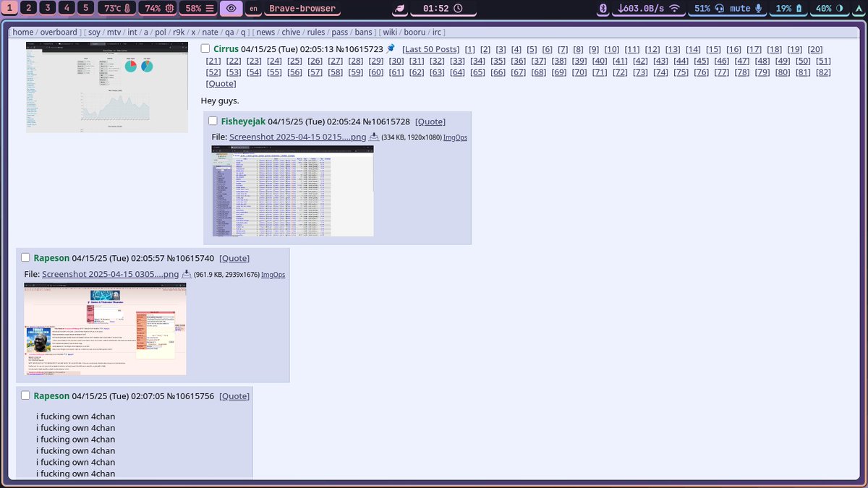The image size is (868, 488).
Task: Download Fisheyejak's attached screenshot via download icon
Action: click(x=374, y=137)
